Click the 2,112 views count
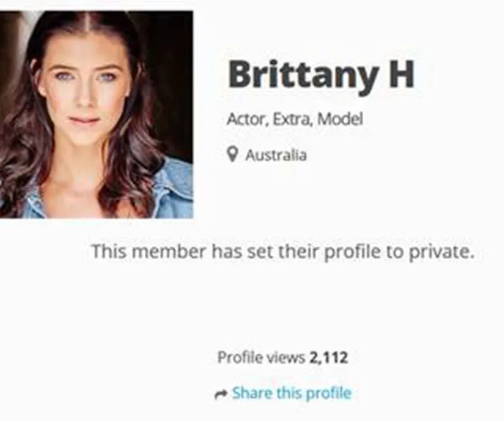Image resolution: width=504 pixels, height=421 pixels. [328, 358]
